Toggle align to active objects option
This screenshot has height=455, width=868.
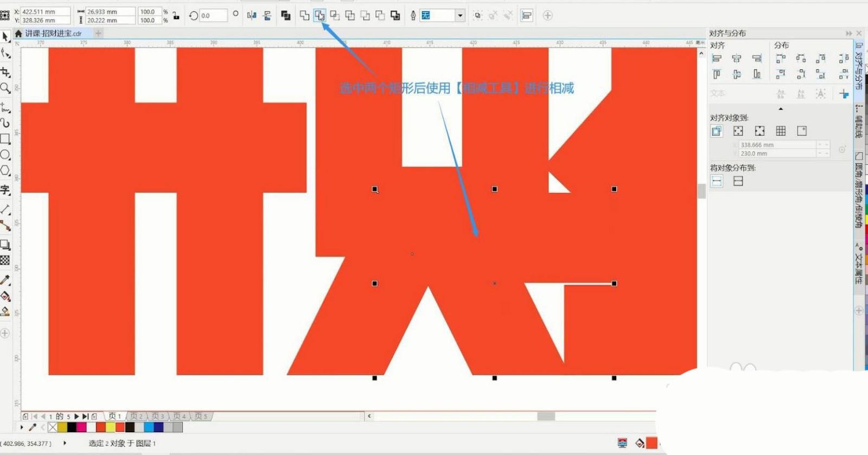pos(717,131)
